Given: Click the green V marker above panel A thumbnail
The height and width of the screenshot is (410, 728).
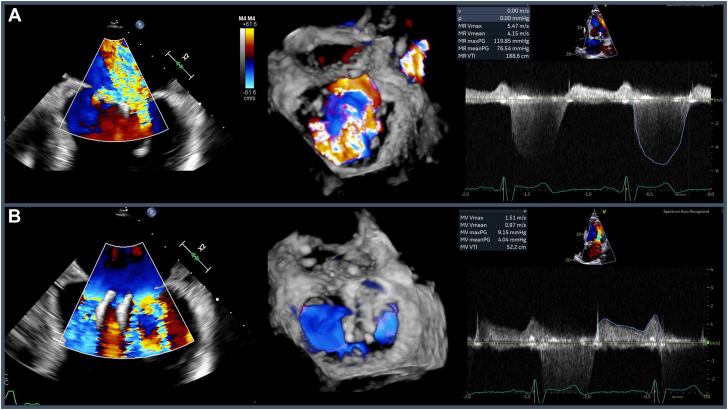Looking at the screenshot, I should point(602,7).
